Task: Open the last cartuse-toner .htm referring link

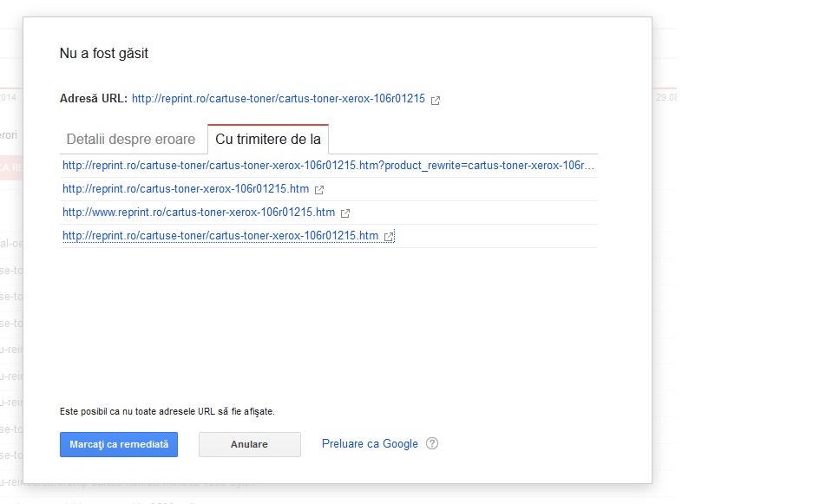Action: point(220,236)
